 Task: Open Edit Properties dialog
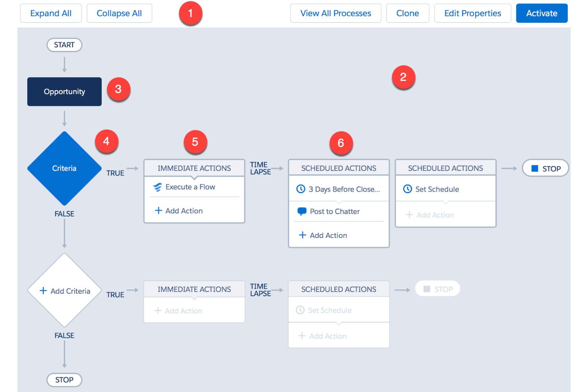click(472, 13)
